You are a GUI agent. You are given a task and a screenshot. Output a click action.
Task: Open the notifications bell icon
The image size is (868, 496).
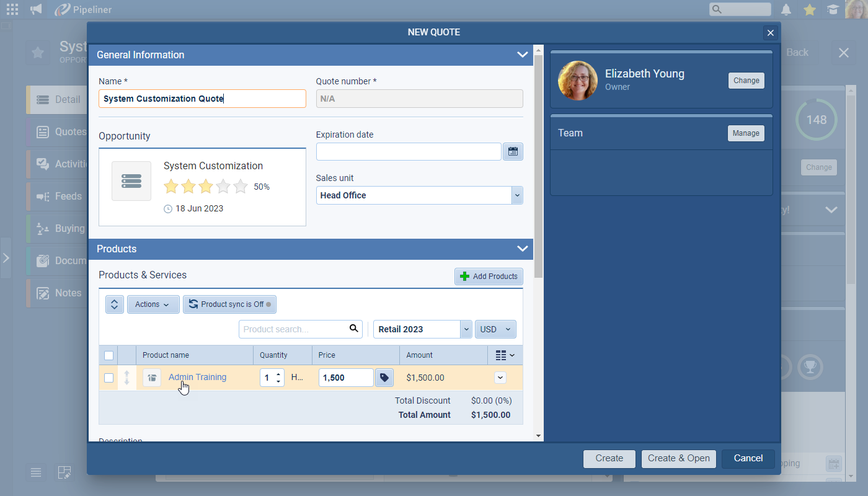786,9
